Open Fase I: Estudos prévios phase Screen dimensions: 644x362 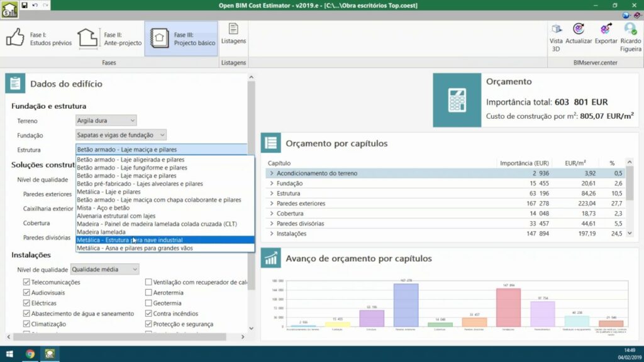coord(39,39)
